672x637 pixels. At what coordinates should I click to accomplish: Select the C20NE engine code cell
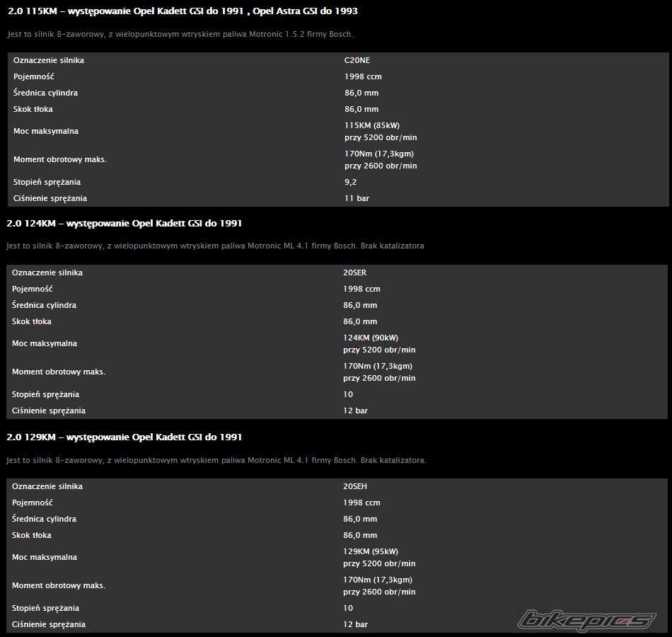[357, 60]
